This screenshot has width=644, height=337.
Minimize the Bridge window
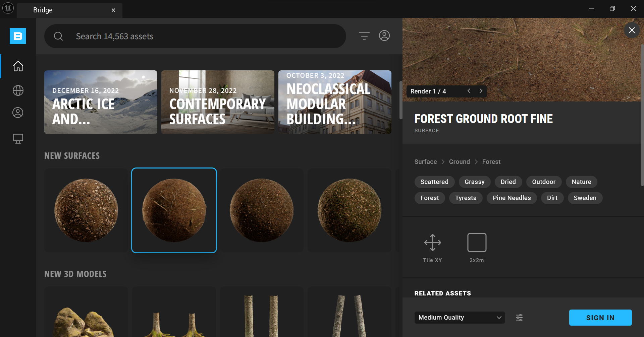click(591, 9)
